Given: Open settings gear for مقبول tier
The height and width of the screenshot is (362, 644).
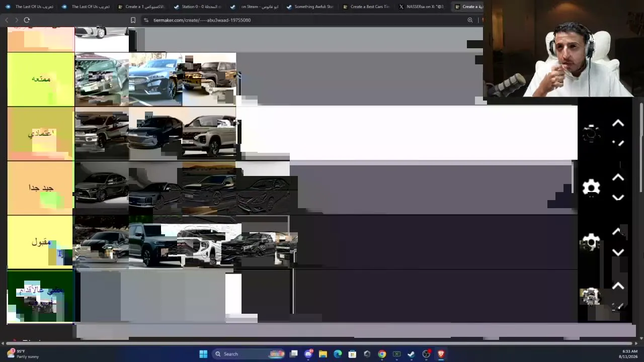Looking at the screenshot, I should [591, 242].
